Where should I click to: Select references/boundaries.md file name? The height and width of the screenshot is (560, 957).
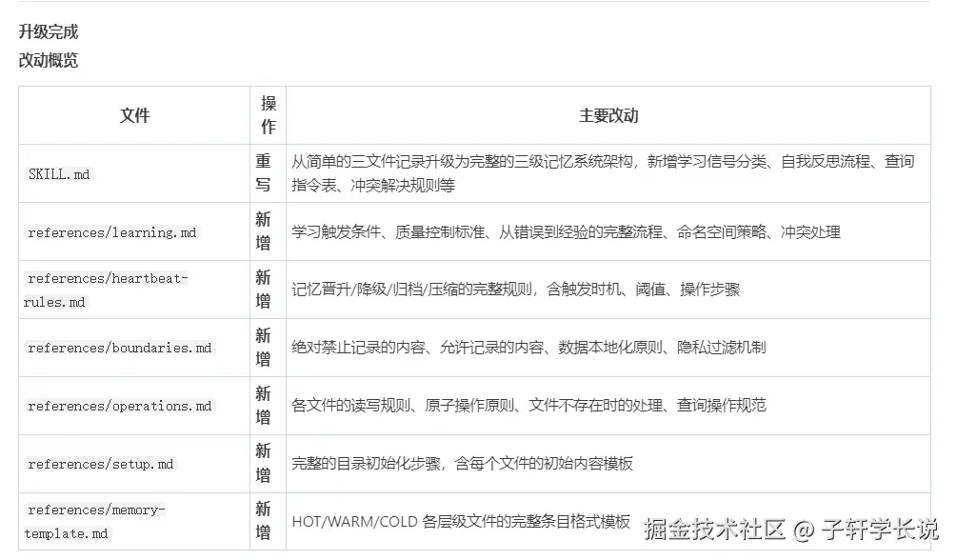click(x=120, y=348)
